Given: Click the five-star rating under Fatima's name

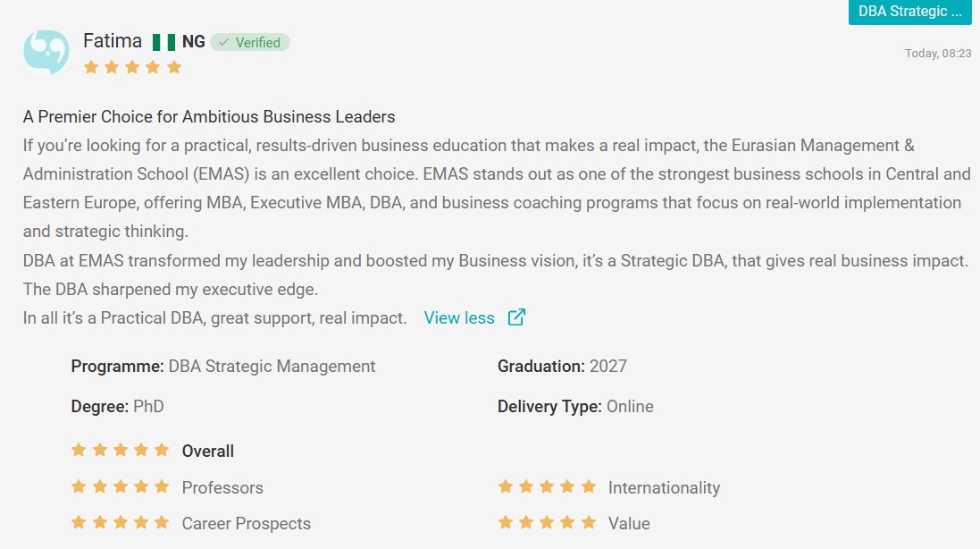Looking at the screenshot, I should tap(132, 67).
